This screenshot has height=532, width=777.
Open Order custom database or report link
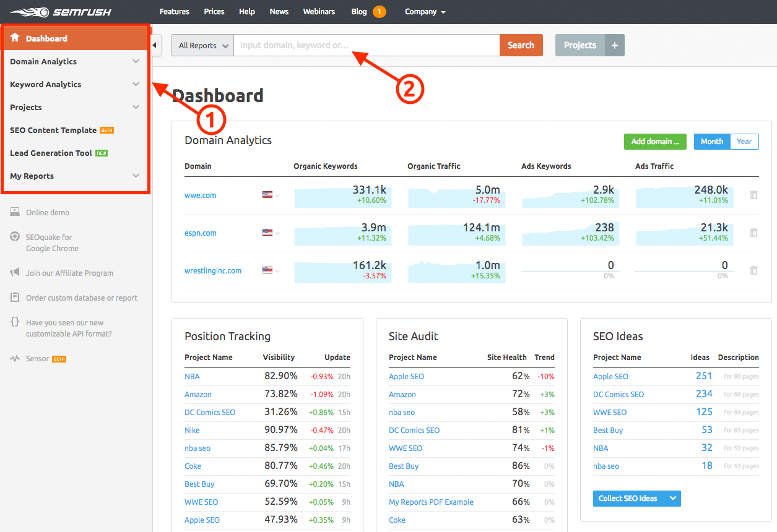[x=82, y=298]
